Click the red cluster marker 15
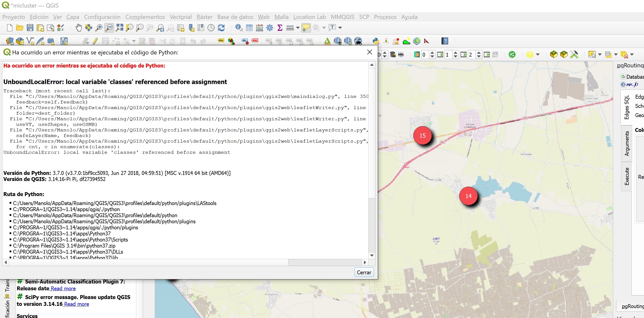Viewport: 644px width, 318px height. (422, 136)
